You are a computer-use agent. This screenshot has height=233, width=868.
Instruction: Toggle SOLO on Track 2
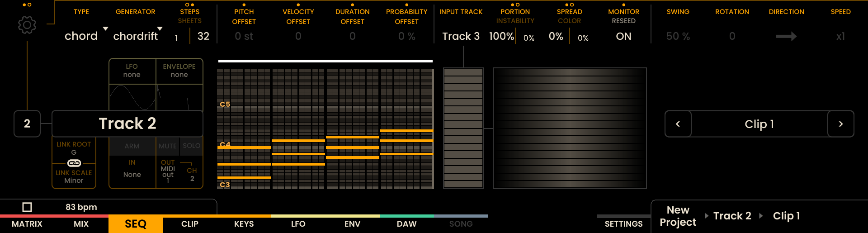(x=191, y=146)
